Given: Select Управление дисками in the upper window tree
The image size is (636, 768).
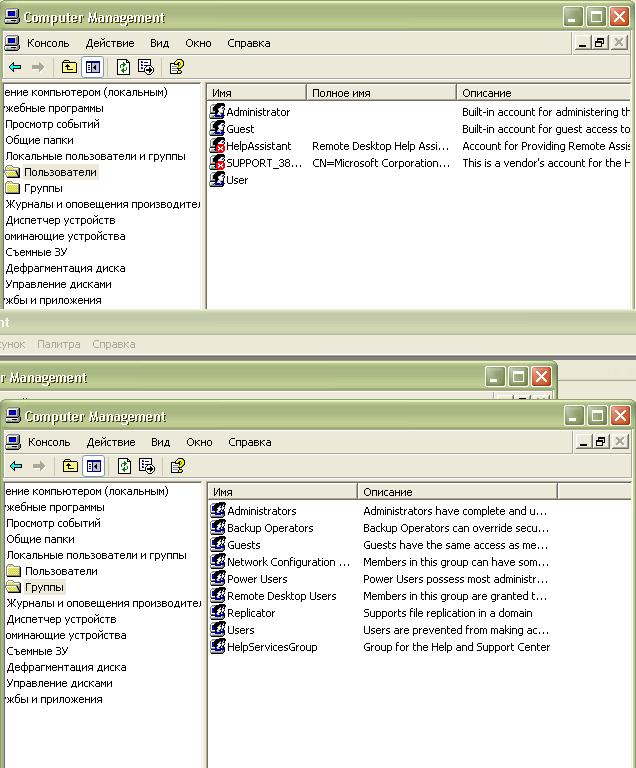Looking at the screenshot, I should click(x=58, y=284).
